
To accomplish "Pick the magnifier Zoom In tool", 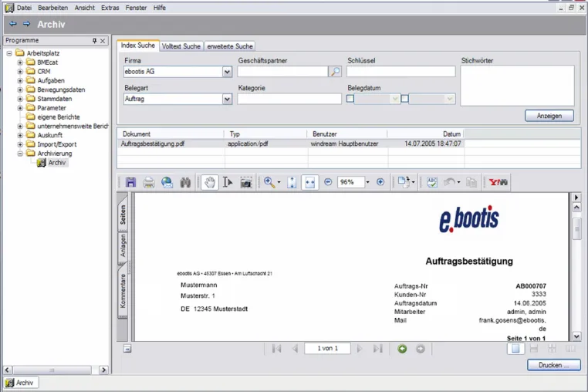I will tap(269, 182).
